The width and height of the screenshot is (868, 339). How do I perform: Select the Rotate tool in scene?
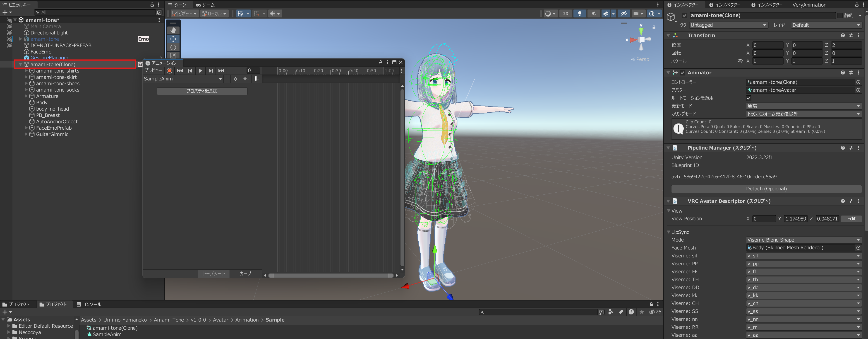(x=173, y=47)
